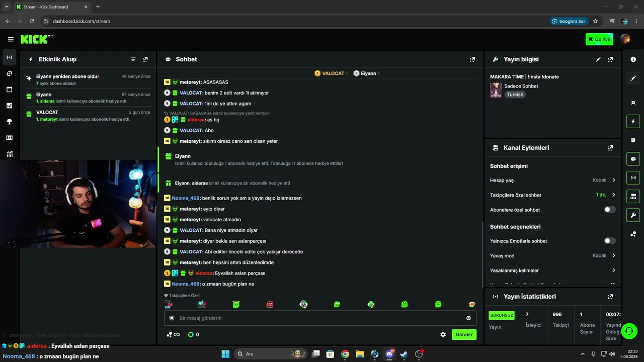Open the green support headset chat bubble
644x362 pixels.
(x=629, y=331)
